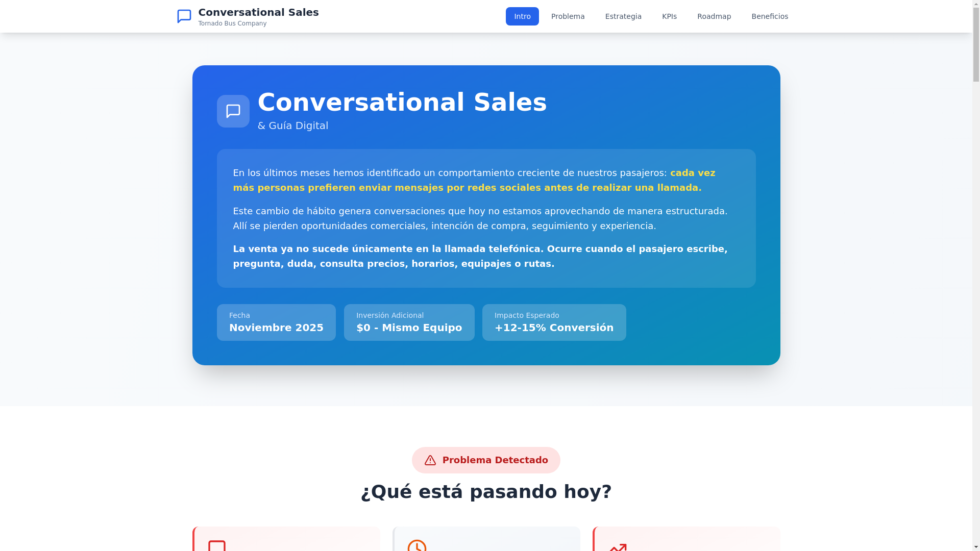The width and height of the screenshot is (980, 551).
Task: Click the Inversión Adicional $0 card
Action: 409,322
